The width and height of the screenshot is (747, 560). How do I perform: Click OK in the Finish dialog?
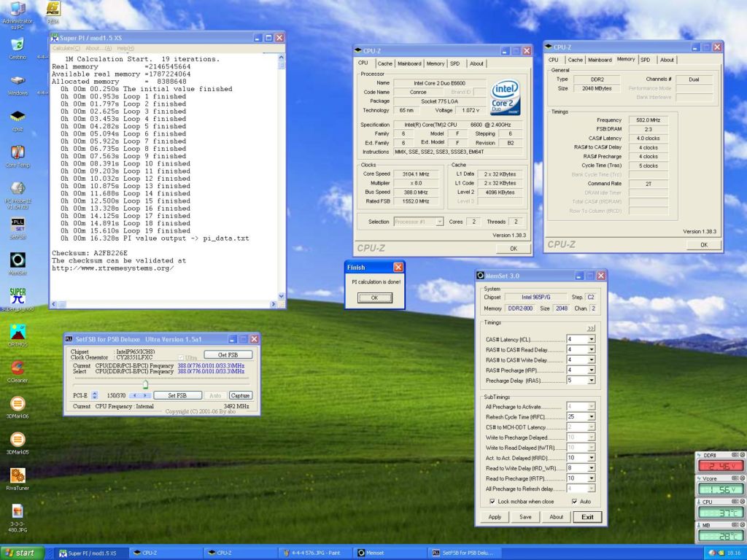point(375,297)
